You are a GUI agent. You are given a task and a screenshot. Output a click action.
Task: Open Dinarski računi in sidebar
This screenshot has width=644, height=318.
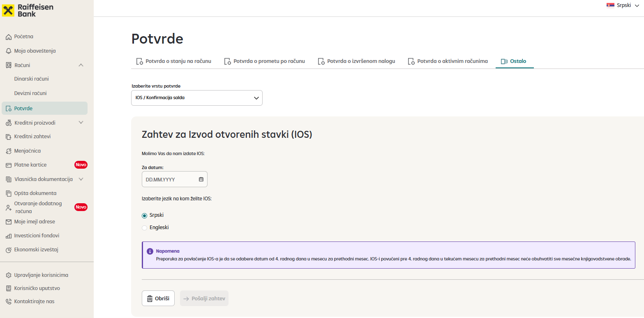[x=32, y=79]
